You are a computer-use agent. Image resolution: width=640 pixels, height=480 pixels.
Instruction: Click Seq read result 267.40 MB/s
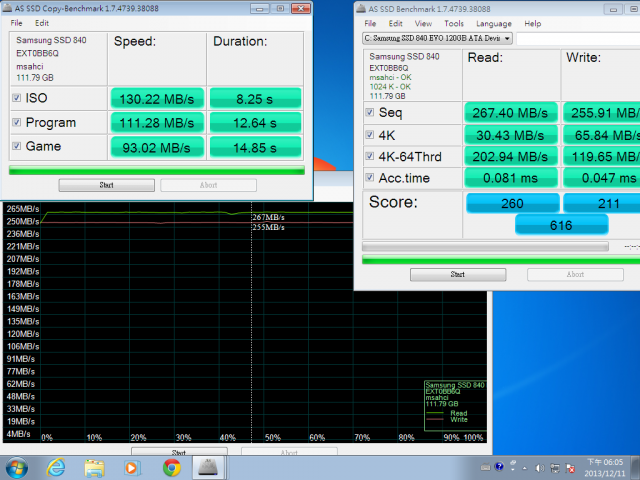pyautogui.click(x=511, y=113)
